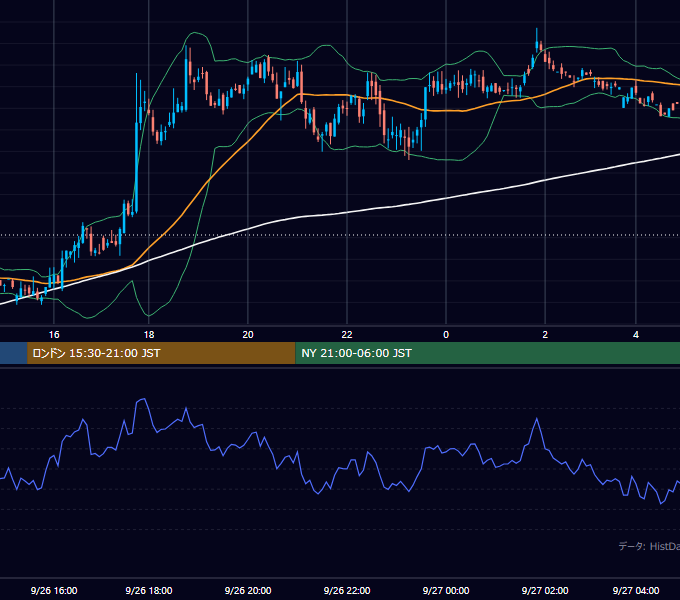
Task: Click the 9/27 04:00 date label
Action: point(636,590)
